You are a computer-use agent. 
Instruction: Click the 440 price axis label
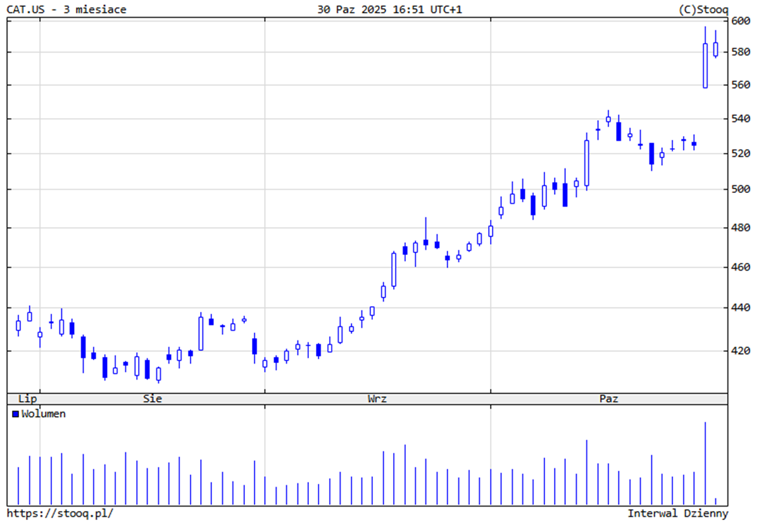point(741,307)
